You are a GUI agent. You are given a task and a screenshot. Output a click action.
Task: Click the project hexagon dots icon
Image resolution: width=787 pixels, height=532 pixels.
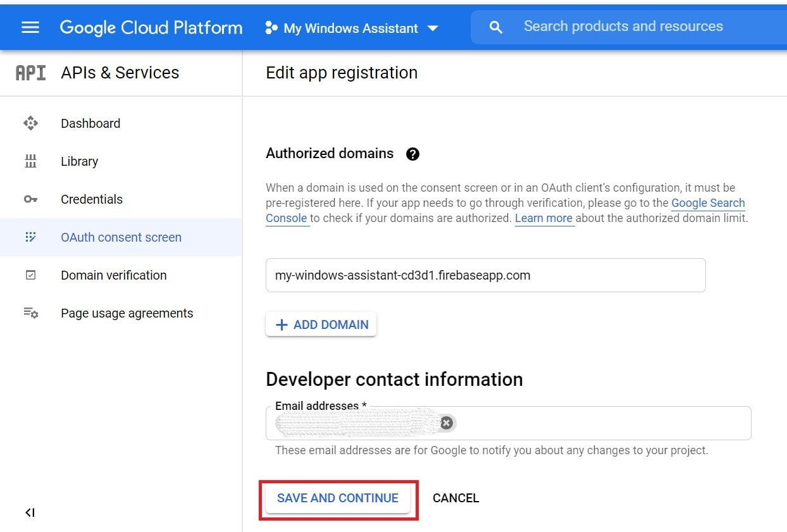[271, 28]
